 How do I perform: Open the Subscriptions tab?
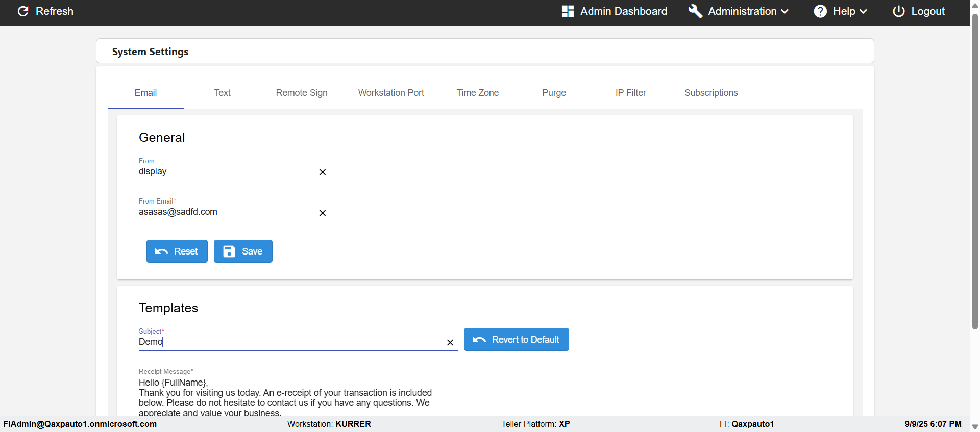pos(711,93)
